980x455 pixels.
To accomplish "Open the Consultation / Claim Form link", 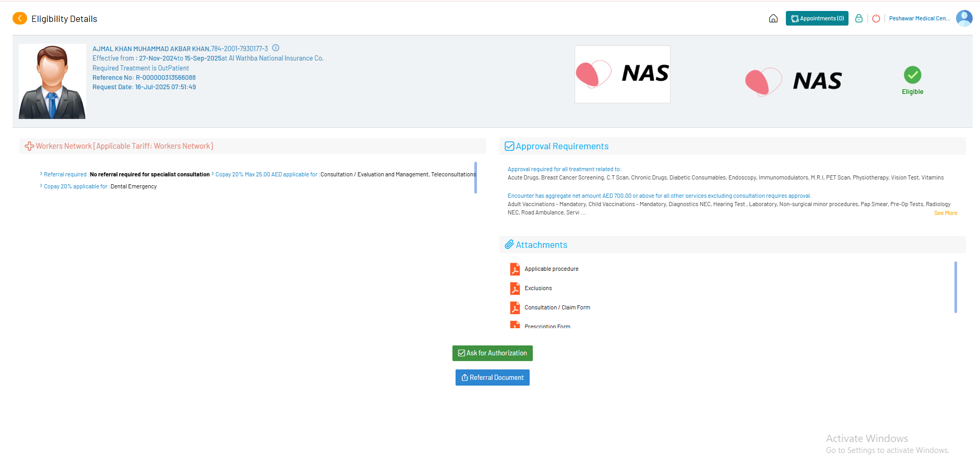I will pos(557,308).
